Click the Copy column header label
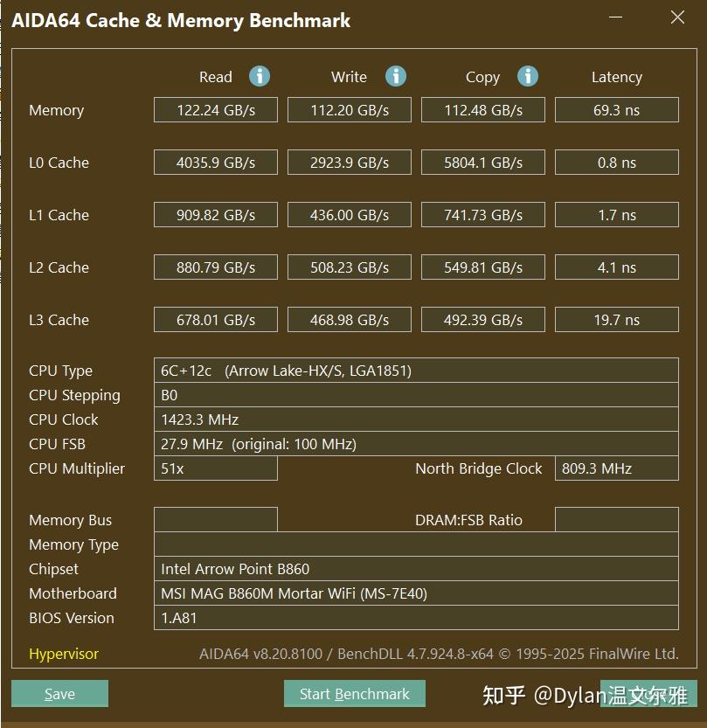Screen dimensions: 707x728 tap(482, 78)
